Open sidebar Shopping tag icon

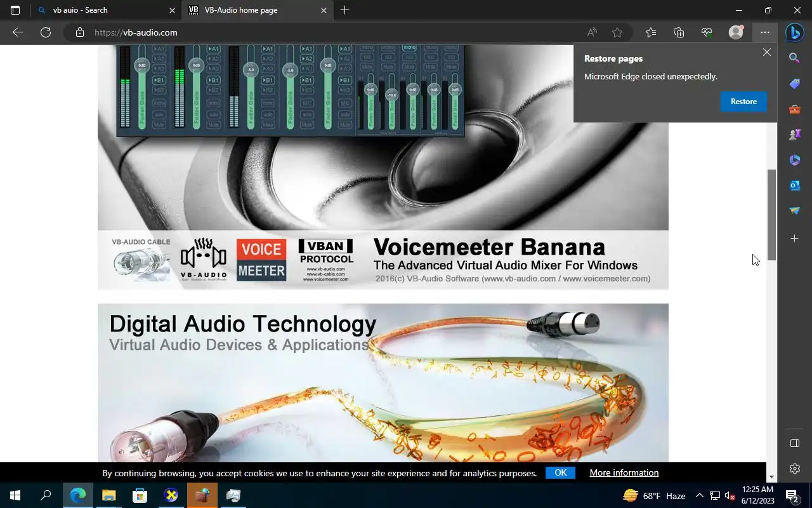point(795,84)
